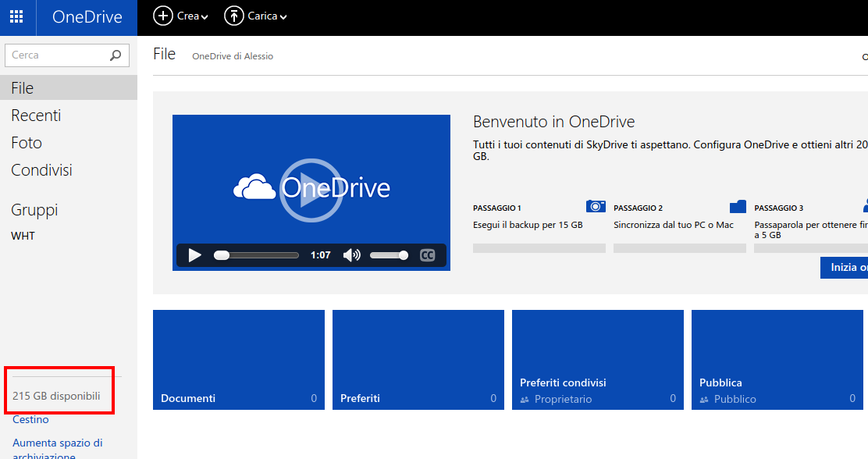868x459 pixels.
Task: Click the small play button in video controls
Action: (x=194, y=255)
